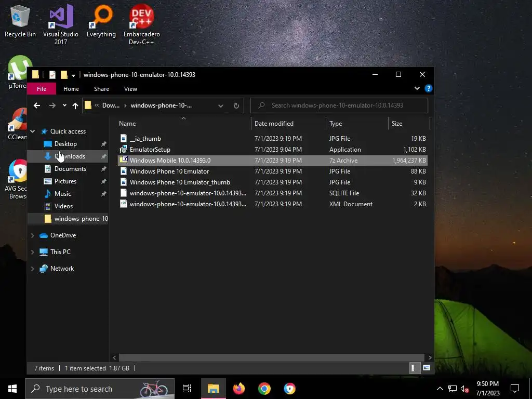Open the Windows Start menu

[12, 389]
